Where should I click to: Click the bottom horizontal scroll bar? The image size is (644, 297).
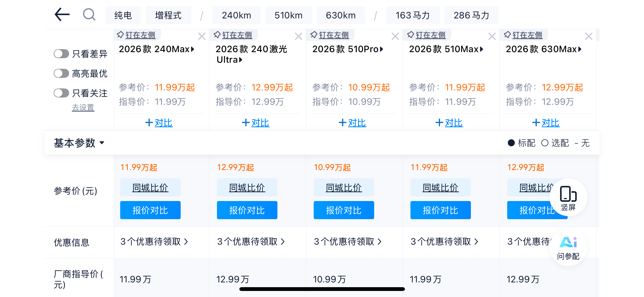(x=322, y=289)
